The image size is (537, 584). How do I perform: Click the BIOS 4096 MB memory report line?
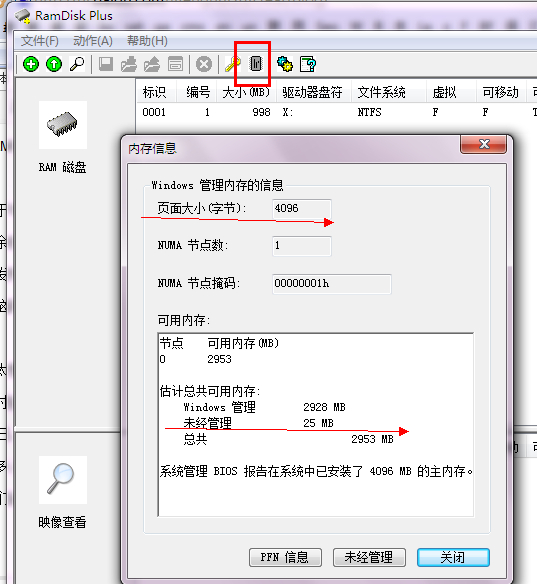[317, 472]
